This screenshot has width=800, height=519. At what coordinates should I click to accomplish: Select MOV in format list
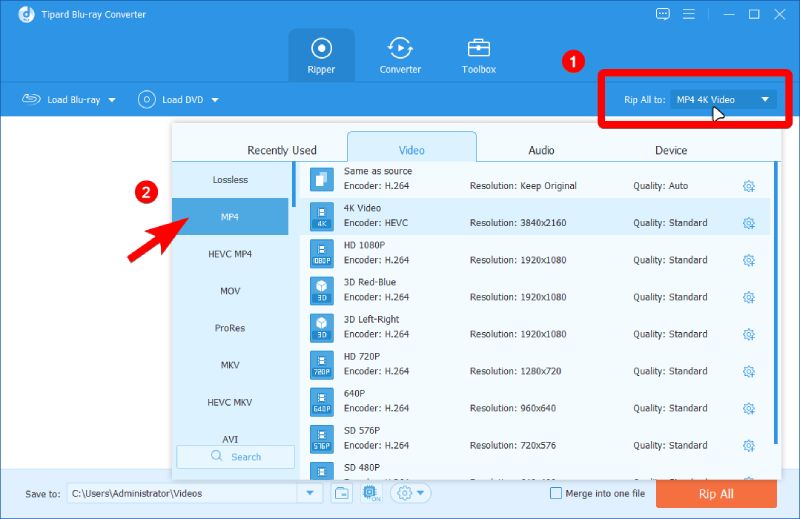(x=230, y=291)
